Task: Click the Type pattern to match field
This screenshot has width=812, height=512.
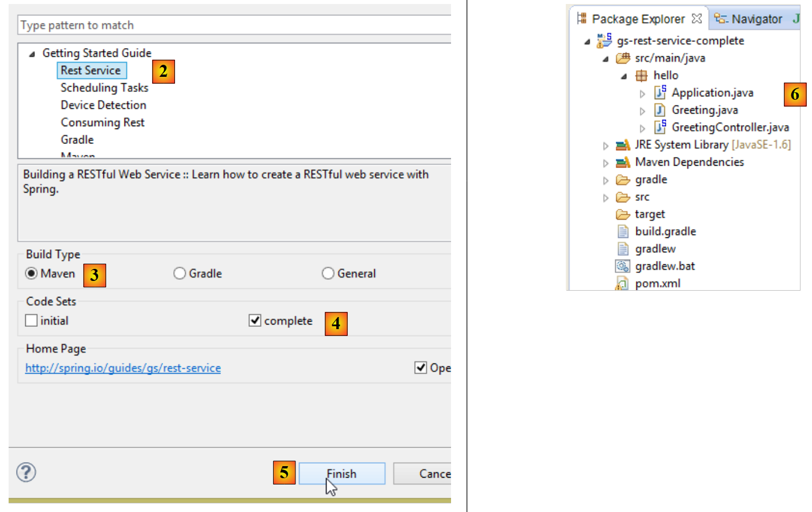Action: click(x=230, y=25)
